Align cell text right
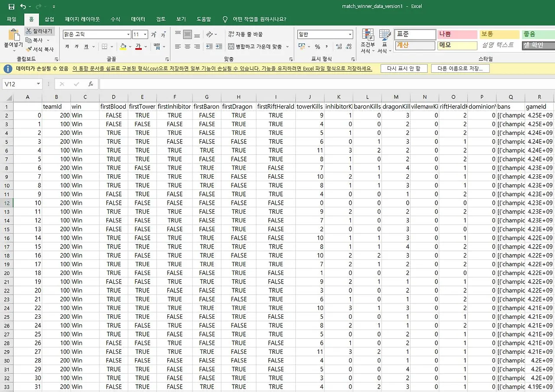 [x=197, y=46]
